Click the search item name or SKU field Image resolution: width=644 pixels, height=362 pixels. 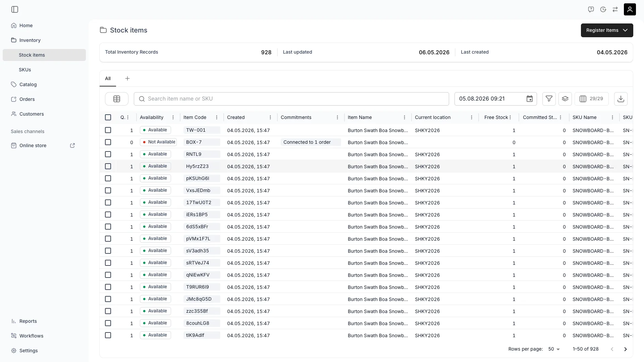tap(291, 99)
